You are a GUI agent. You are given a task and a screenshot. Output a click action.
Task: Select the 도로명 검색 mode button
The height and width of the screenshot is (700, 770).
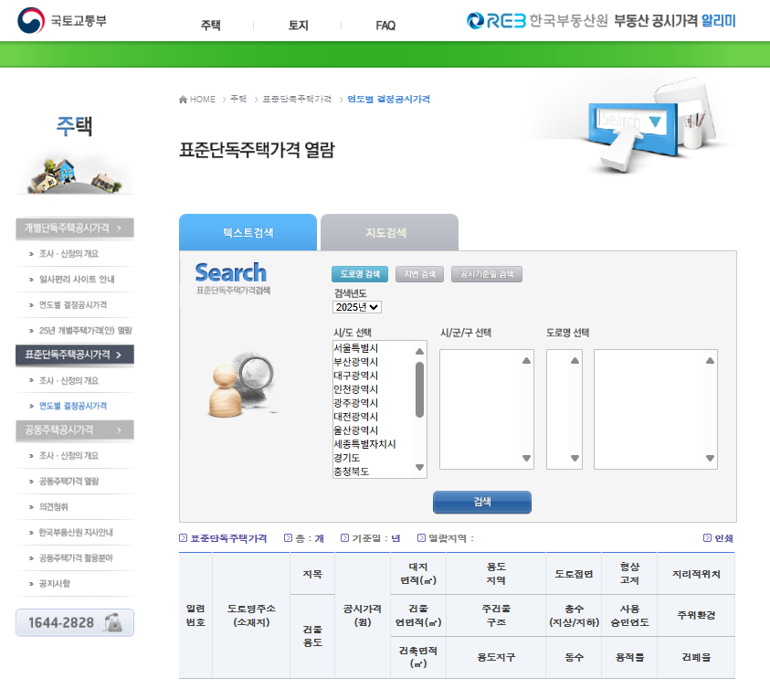coord(360,274)
